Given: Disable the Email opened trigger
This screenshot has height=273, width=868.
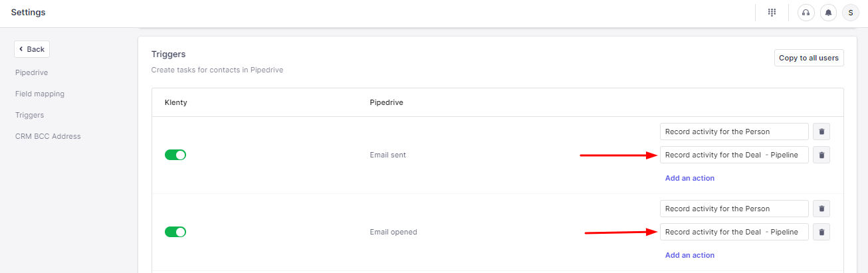Looking at the screenshot, I should point(175,232).
